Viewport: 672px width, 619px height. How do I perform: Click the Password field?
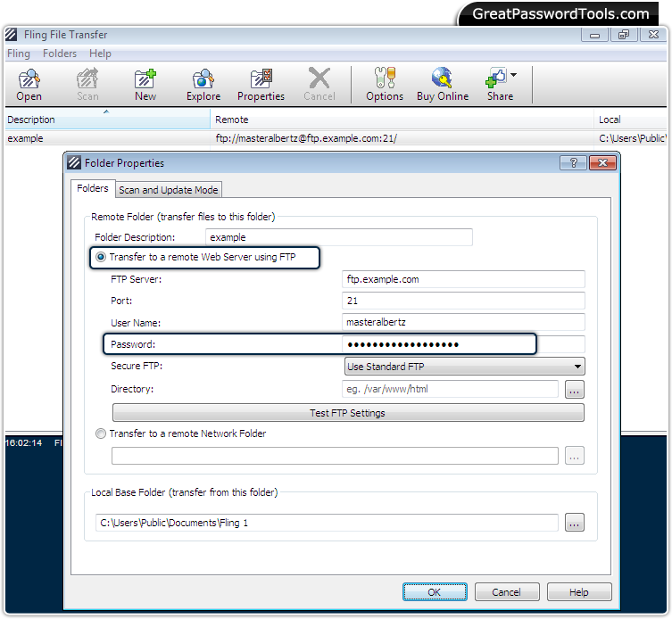click(x=463, y=344)
